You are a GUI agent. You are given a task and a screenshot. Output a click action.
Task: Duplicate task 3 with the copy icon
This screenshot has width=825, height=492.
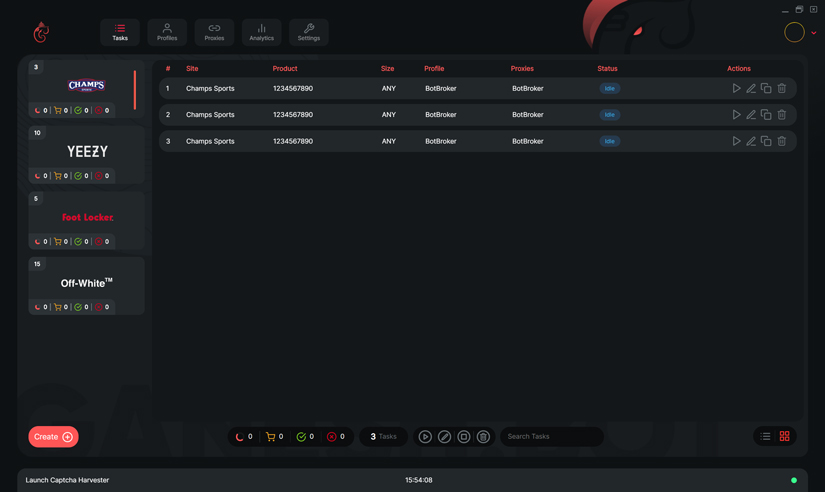[766, 141]
